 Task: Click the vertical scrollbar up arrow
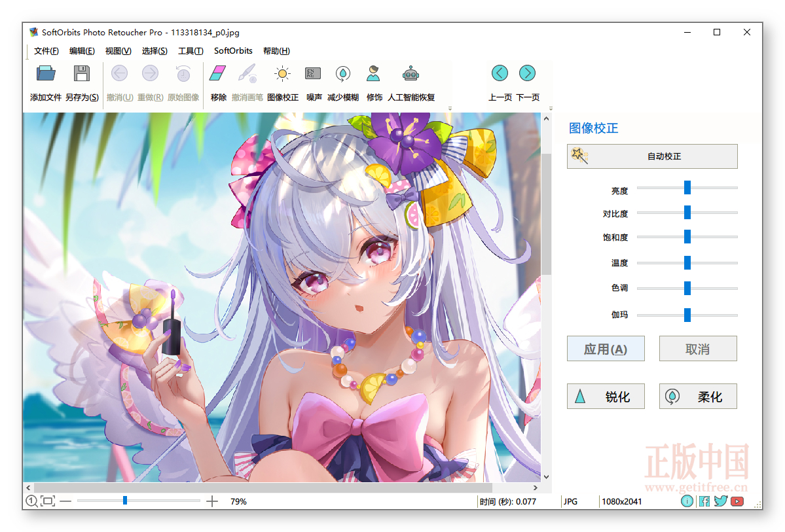546,118
